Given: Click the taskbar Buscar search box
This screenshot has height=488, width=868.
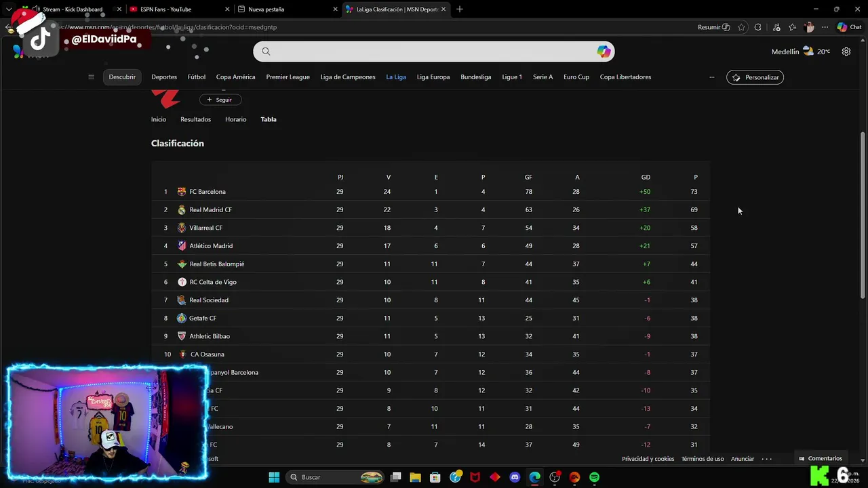Looking at the screenshot, I should pyautogui.click(x=336, y=477).
